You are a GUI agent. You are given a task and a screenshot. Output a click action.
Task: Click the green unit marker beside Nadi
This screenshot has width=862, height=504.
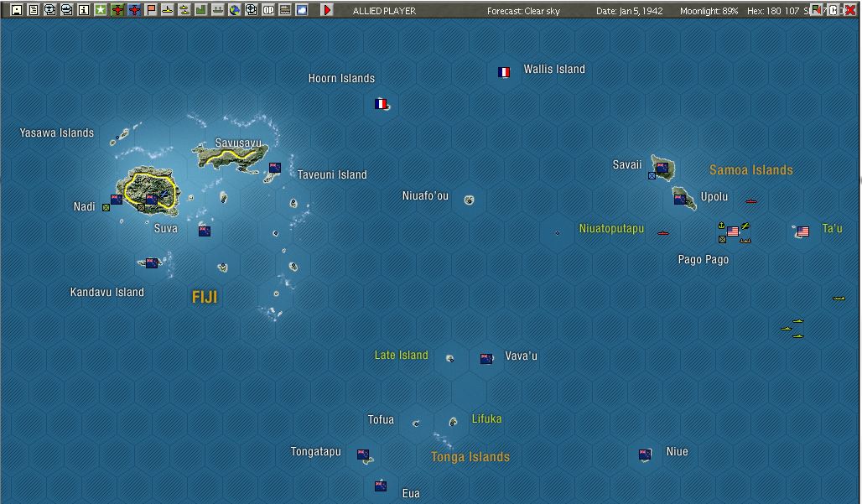[106, 207]
